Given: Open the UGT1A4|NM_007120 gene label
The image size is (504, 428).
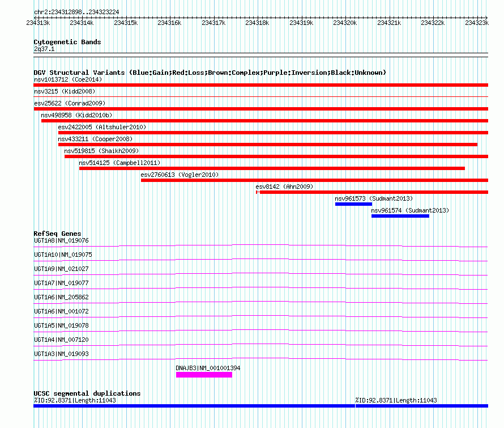Looking at the screenshot, I should (61, 340).
